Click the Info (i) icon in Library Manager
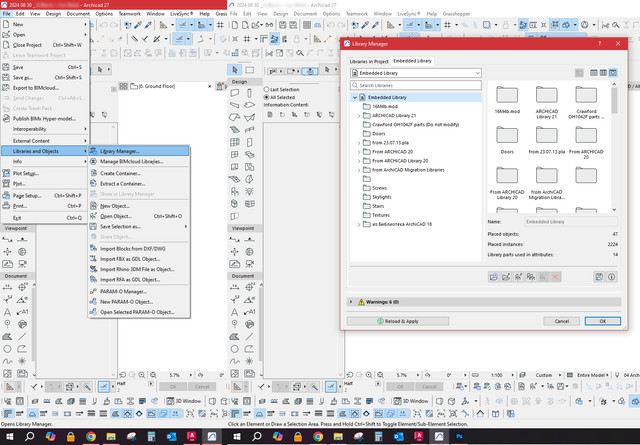The image size is (640, 445). coord(611,277)
